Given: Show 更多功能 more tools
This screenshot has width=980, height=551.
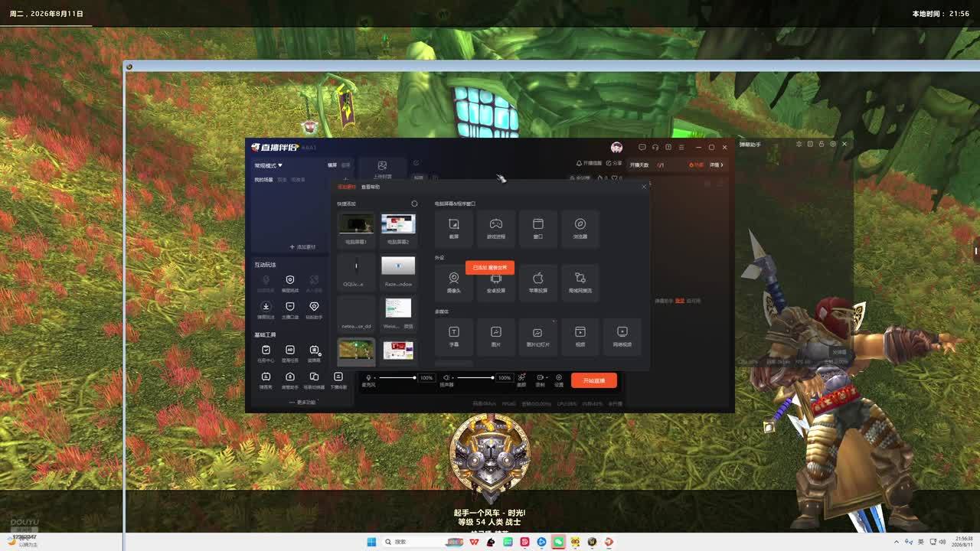Looking at the screenshot, I should (x=303, y=402).
